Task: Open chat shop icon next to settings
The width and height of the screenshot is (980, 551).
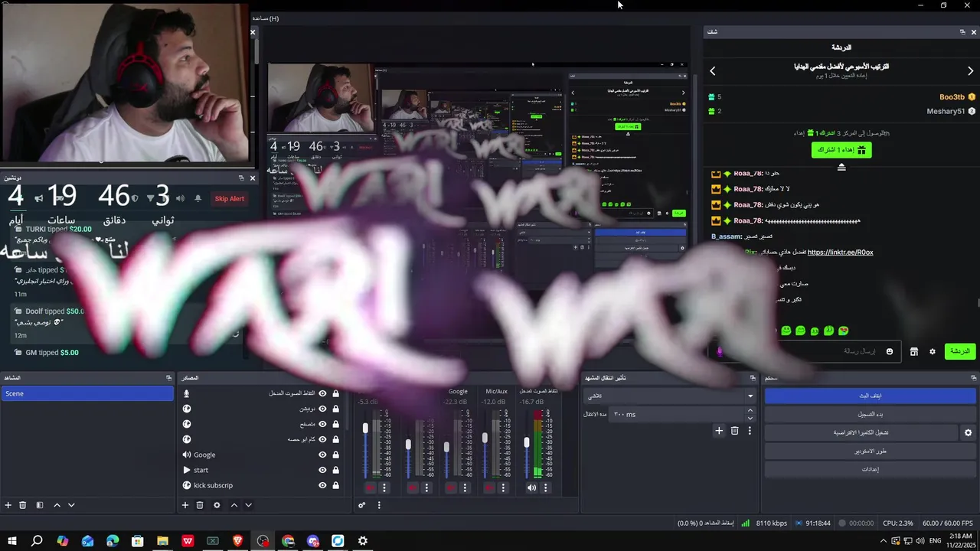Action: point(913,351)
